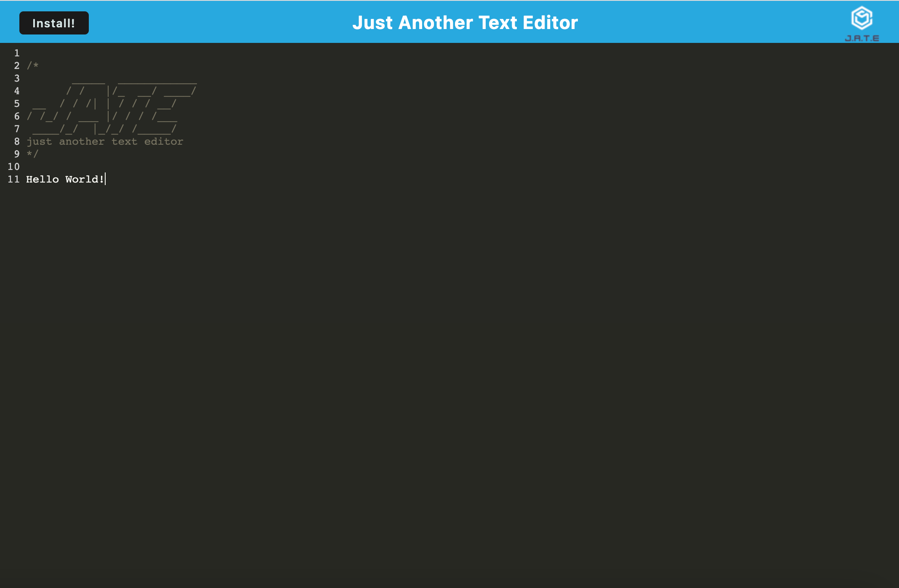Click the 'just another text editor' comment text
This screenshot has height=588, width=899.
click(x=104, y=141)
